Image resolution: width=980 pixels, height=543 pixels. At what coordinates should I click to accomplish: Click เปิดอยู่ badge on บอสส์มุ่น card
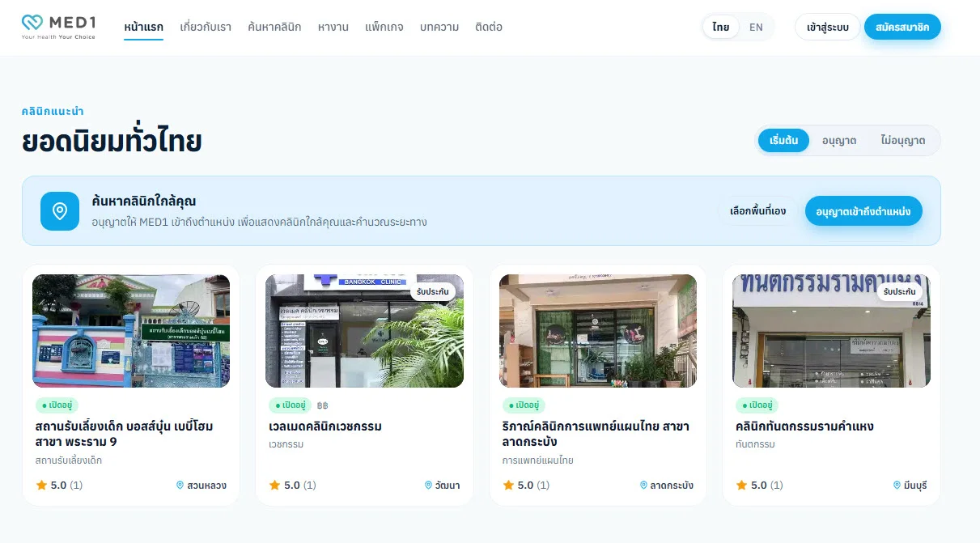pos(57,405)
